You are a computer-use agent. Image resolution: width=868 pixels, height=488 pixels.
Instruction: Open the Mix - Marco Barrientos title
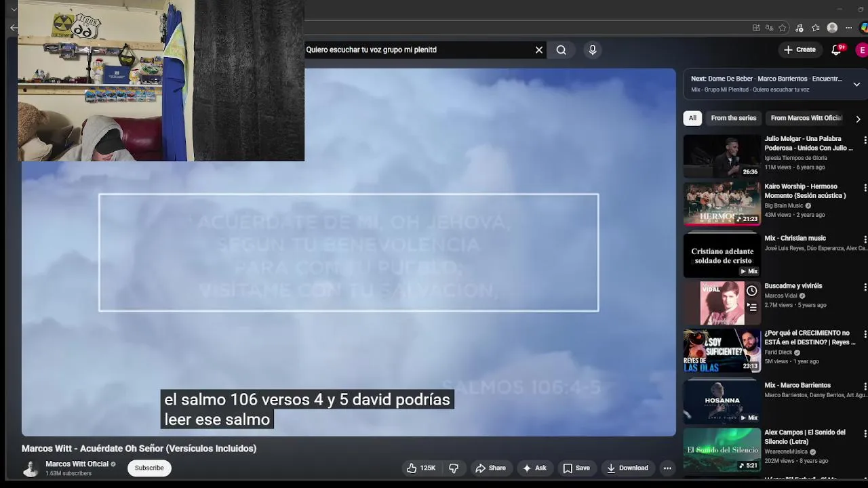point(797,386)
